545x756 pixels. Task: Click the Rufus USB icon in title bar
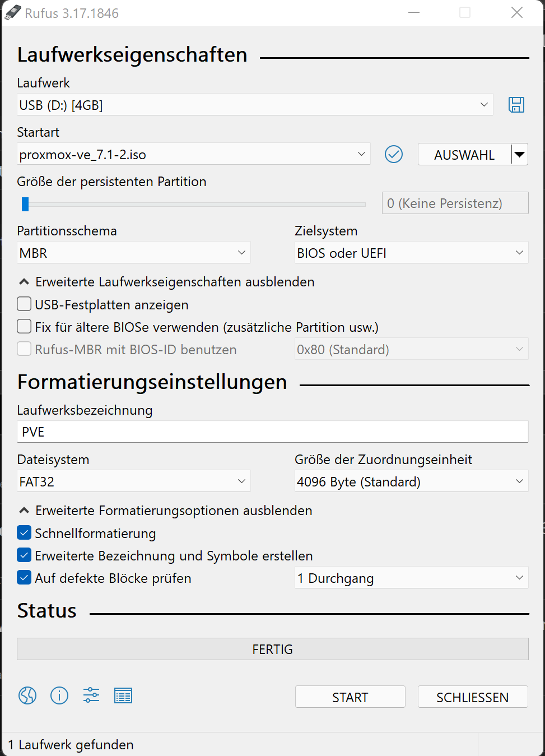click(x=12, y=13)
